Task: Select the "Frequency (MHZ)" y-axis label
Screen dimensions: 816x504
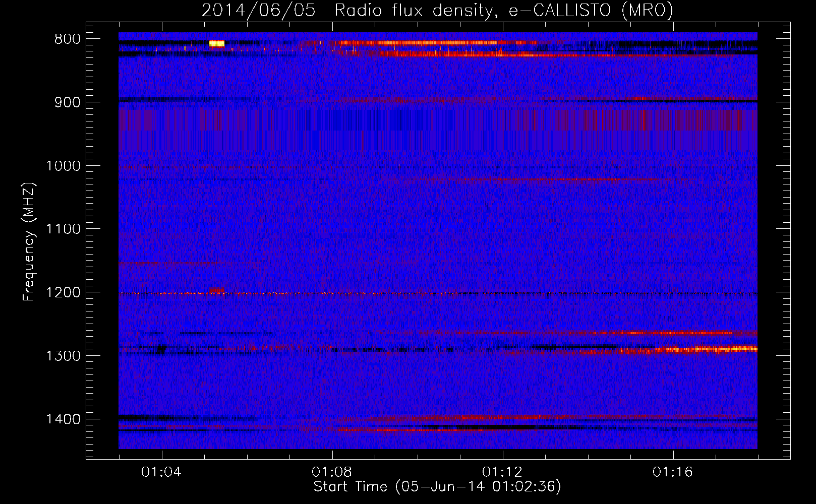Action: (29, 242)
